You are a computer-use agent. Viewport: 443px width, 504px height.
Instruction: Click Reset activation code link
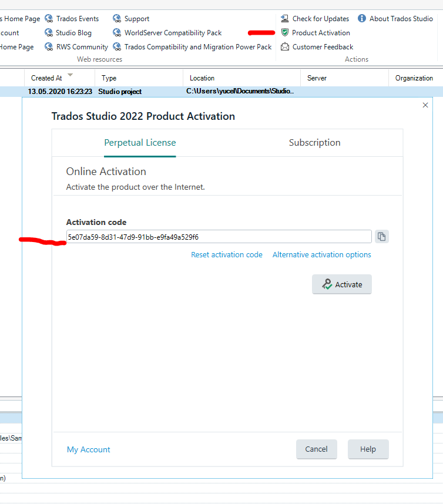click(227, 254)
